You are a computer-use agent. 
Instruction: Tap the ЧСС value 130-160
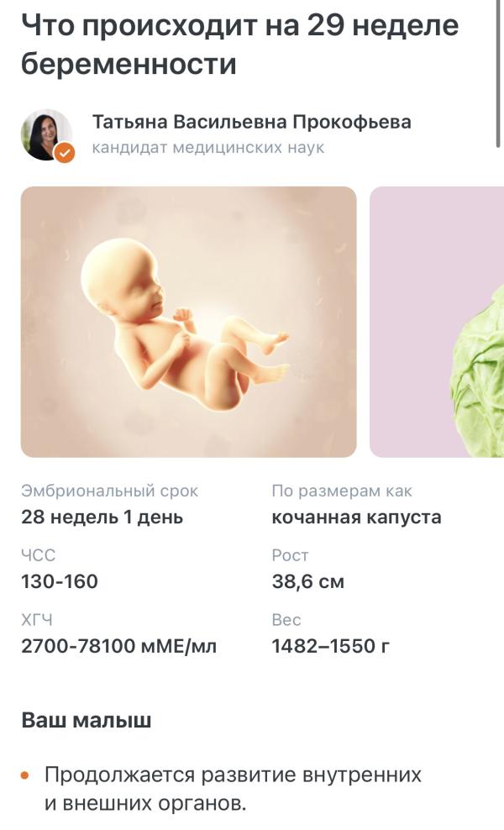(x=60, y=581)
